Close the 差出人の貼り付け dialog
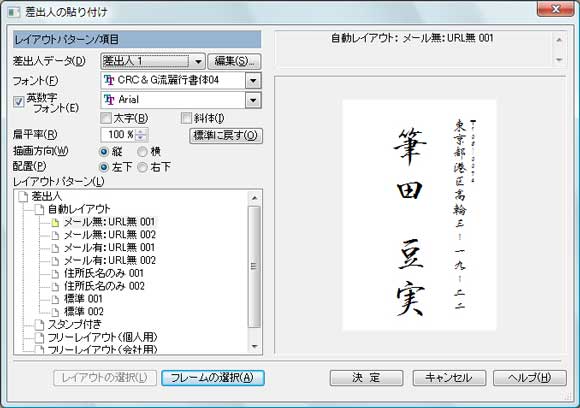580x408 pixels. 555,9
